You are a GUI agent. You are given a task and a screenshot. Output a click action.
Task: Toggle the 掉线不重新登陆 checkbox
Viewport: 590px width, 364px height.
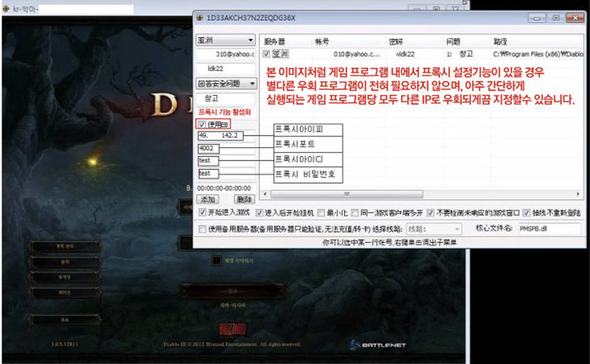pyautogui.click(x=526, y=213)
